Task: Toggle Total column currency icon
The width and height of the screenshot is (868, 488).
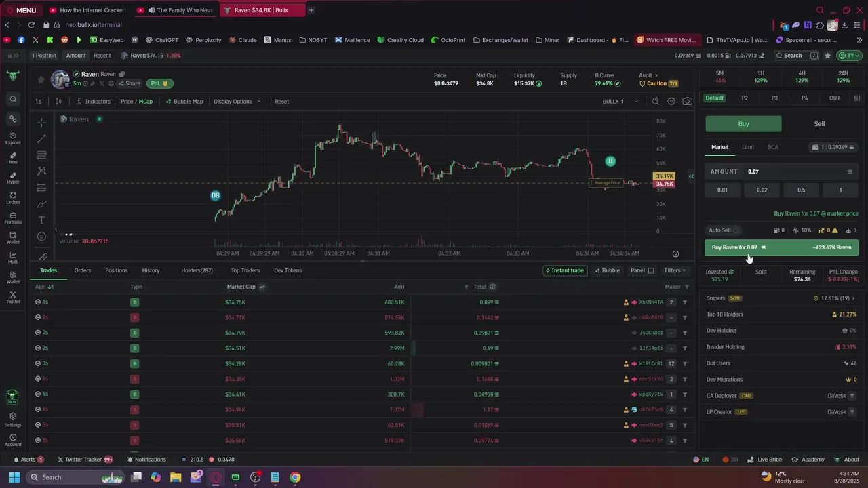Action: click(x=492, y=287)
